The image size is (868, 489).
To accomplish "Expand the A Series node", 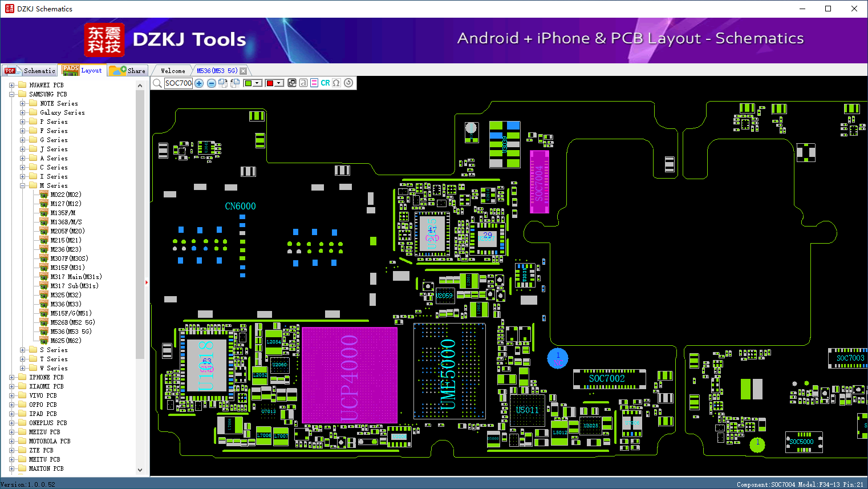I will coord(23,158).
